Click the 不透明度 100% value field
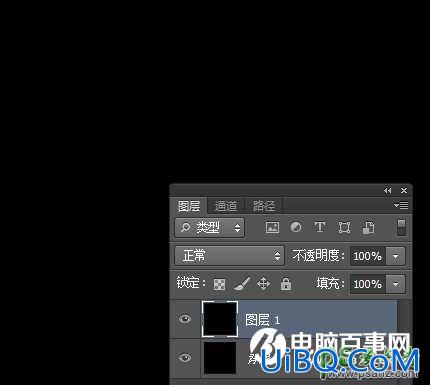This screenshot has width=430, height=385. [x=368, y=256]
